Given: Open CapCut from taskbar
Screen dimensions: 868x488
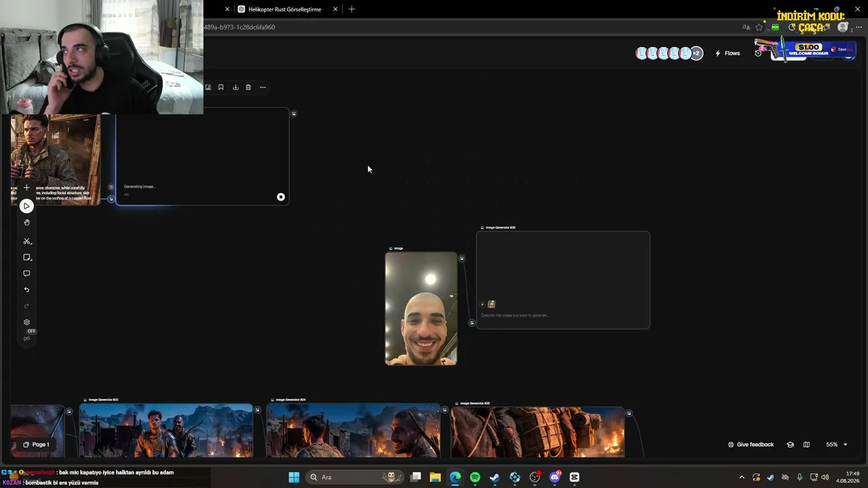Looking at the screenshot, I should (574, 477).
